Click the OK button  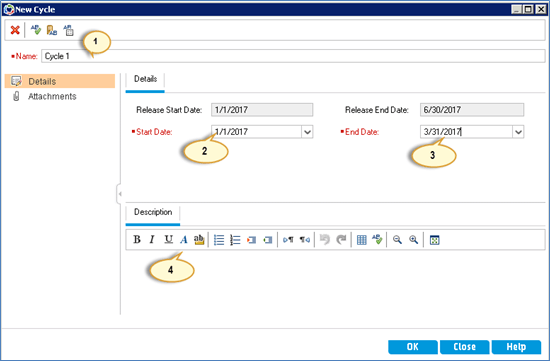[412, 347]
